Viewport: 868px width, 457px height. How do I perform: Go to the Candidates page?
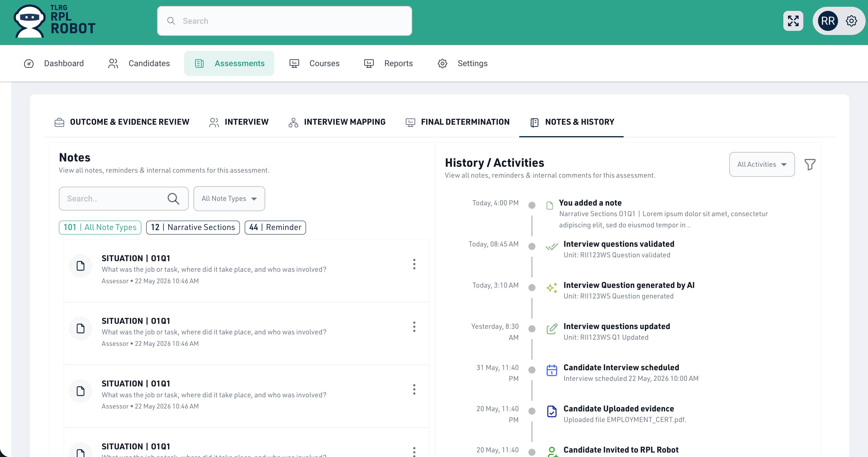click(139, 63)
